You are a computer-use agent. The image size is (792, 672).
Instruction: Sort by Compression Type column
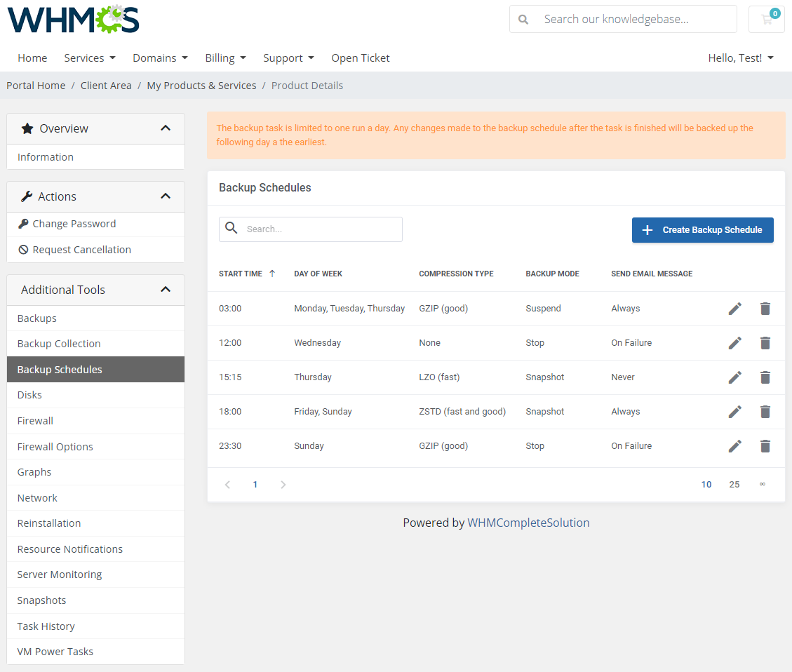pyautogui.click(x=456, y=274)
